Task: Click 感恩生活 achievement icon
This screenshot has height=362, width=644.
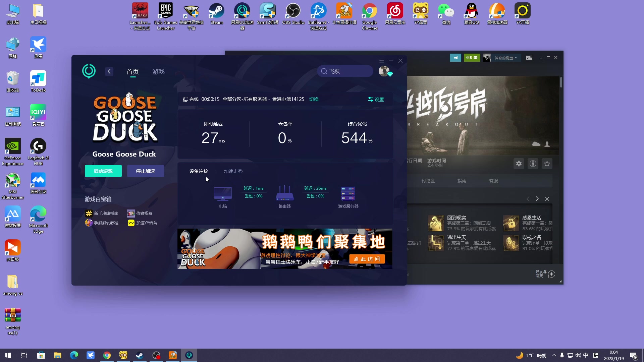Action: [511, 223]
